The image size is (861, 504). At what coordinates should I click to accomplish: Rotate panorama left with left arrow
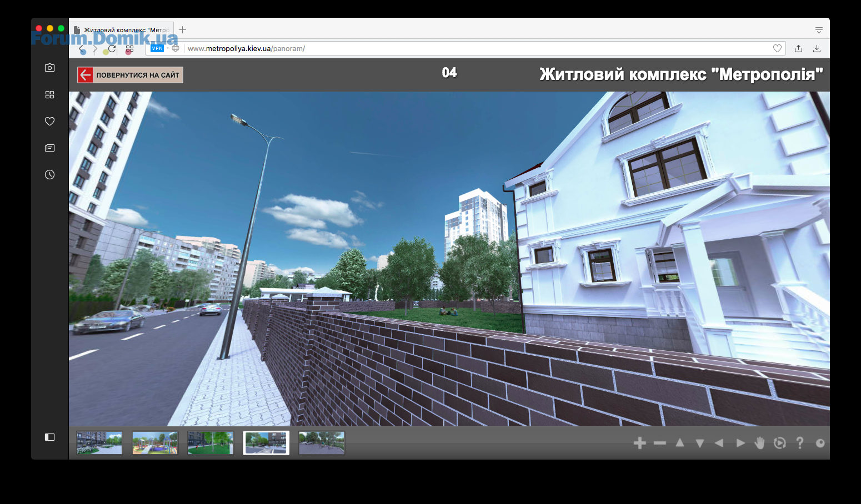coord(719,443)
